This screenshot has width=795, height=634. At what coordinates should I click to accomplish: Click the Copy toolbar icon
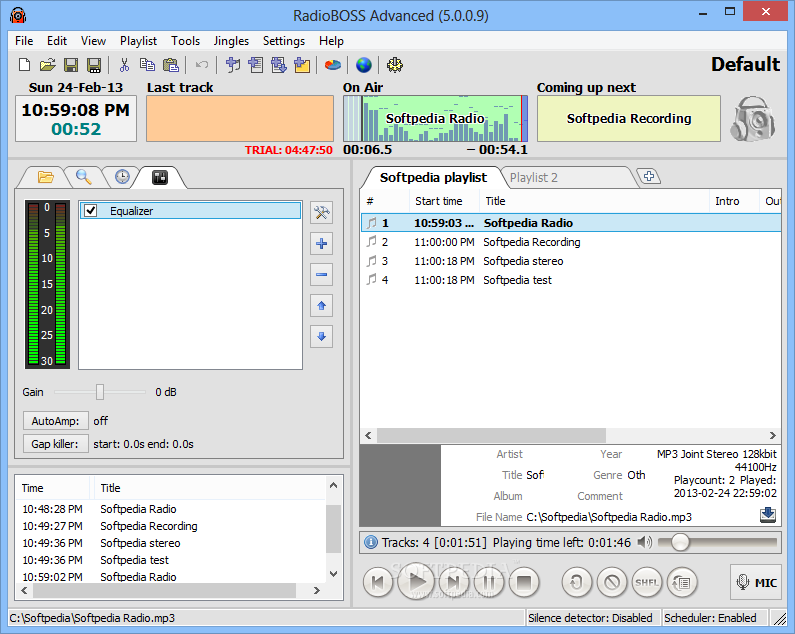147,65
